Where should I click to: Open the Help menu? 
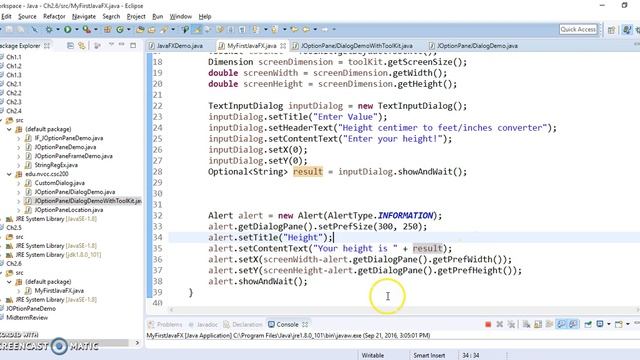205,16
